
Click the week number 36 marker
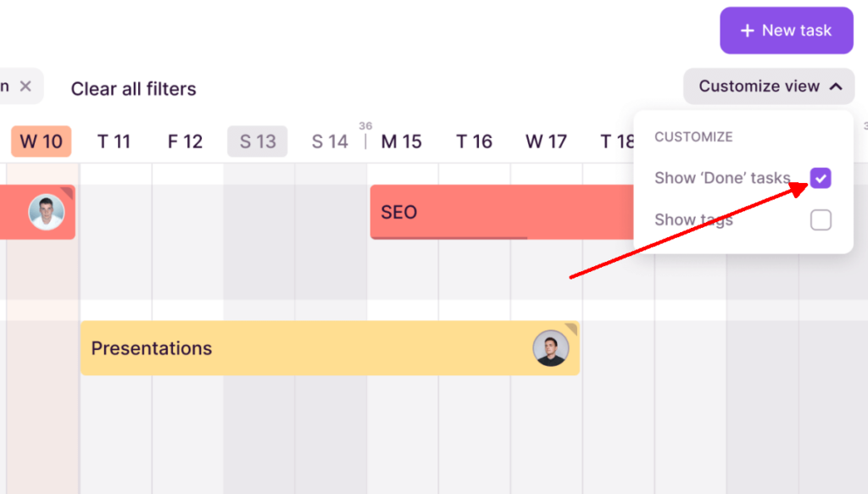[365, 125]
